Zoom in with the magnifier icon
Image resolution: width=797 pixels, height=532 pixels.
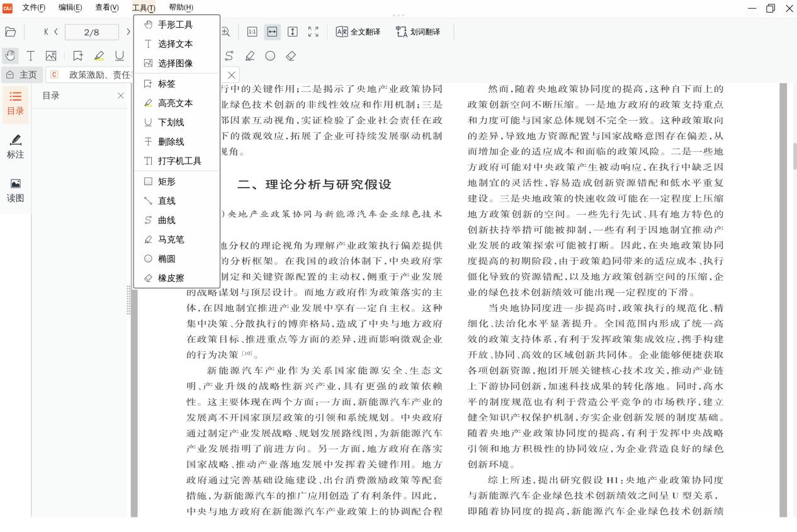tap(225, 32)
